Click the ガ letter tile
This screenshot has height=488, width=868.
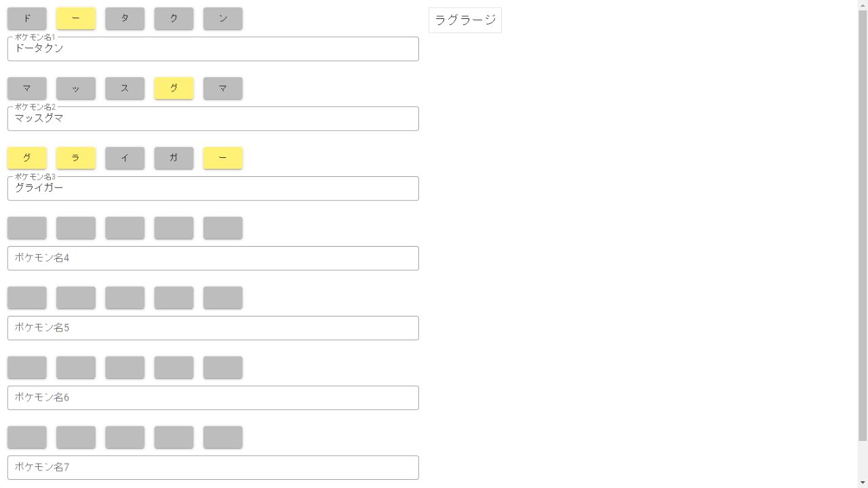[174, 159]
